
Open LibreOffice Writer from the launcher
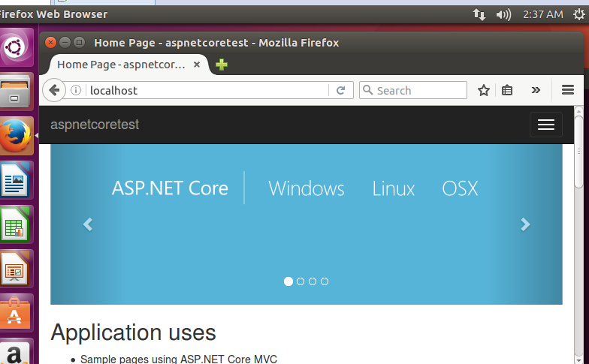[x=16, y=180]
